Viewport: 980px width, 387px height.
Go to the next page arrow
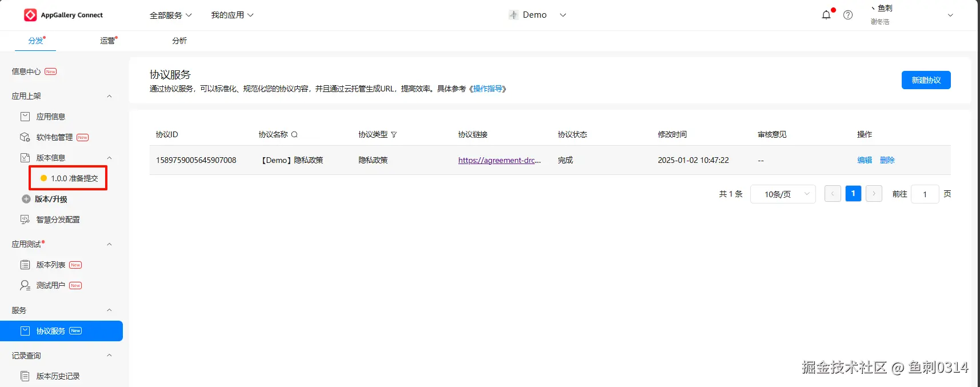point(874,194)
